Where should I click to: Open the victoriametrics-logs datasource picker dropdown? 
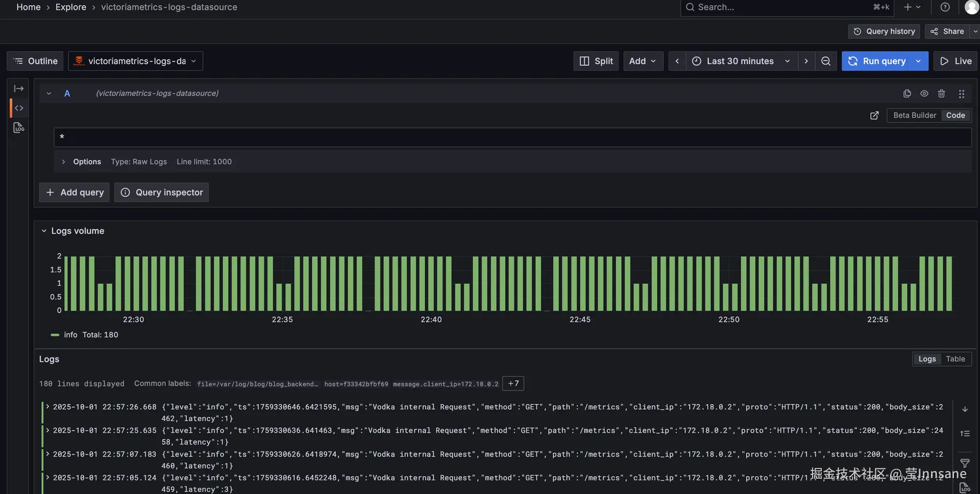pyautogui.click(x=136, y=61)
